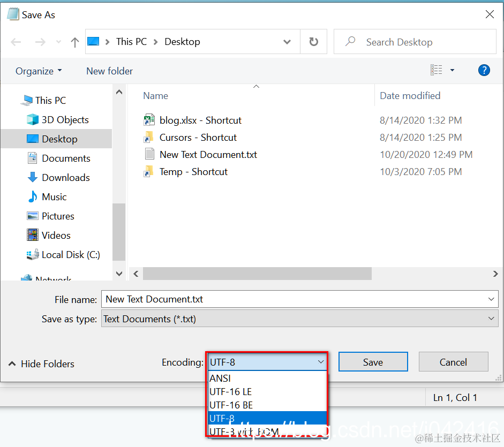504x447 pixels.
Task: Click the Temp folder shortcut icon
Action: (x=148, y=171)
